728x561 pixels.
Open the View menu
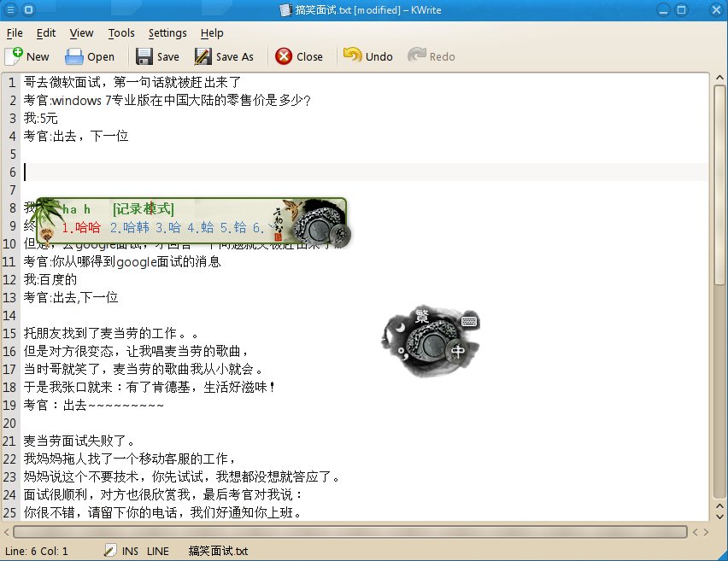[82, 33]
